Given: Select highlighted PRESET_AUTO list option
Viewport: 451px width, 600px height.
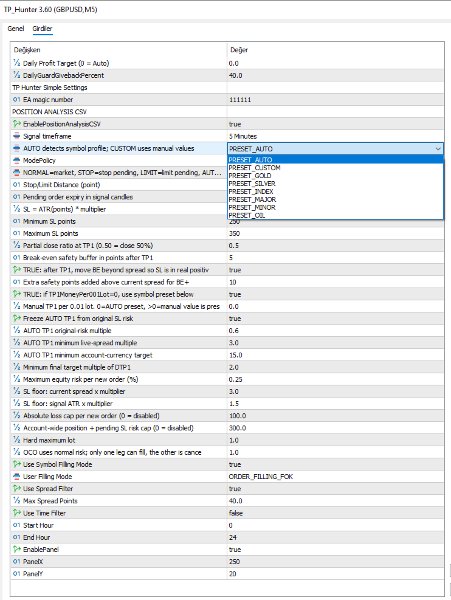Looking at the screenshot, I should [x=335, y=160].
